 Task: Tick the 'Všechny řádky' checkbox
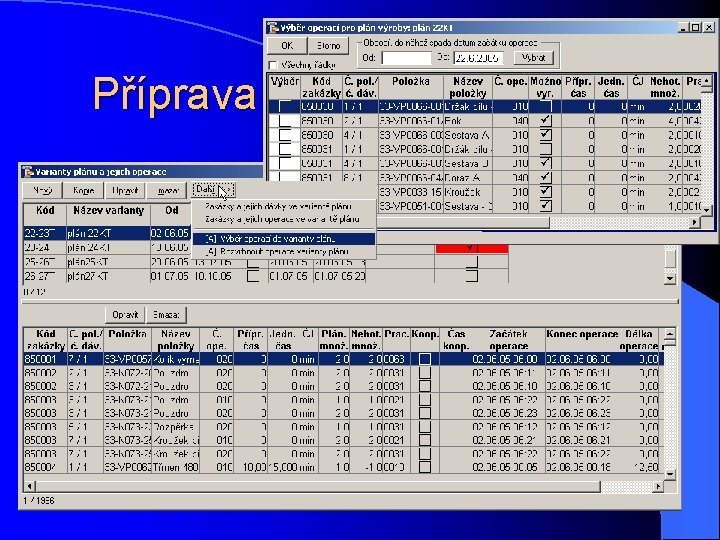coord(273,65)
